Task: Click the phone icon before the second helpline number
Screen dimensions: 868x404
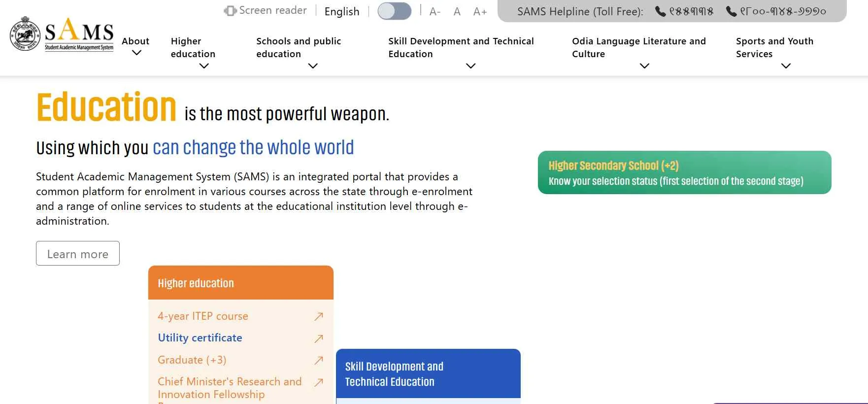Action: click(731, 11)
